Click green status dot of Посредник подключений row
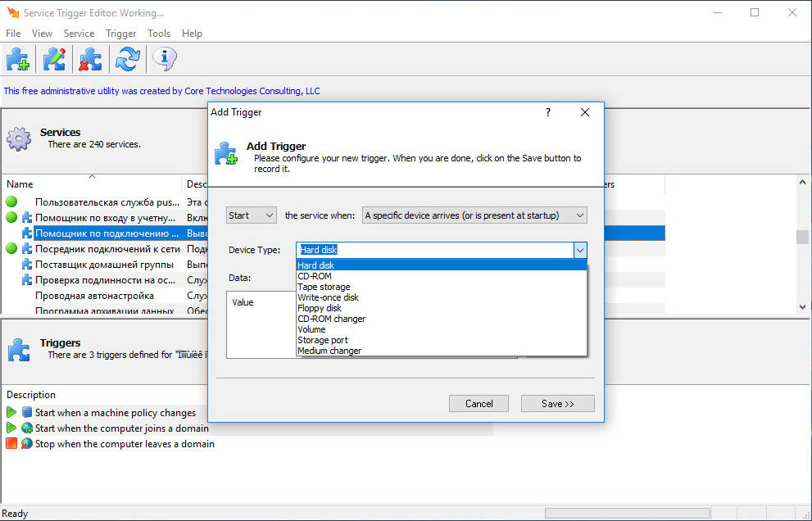Screen dimensions: 812x521 coord(11,248)
